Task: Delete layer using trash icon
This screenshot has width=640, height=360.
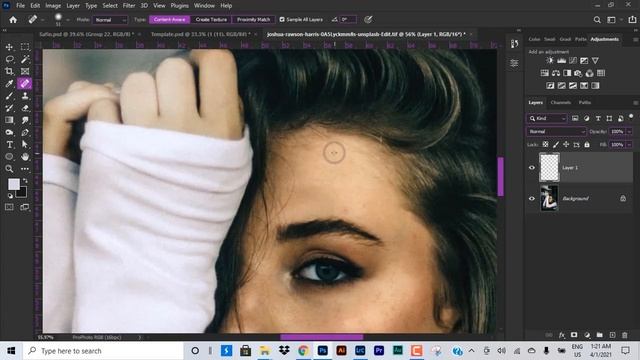Action: click(624, 335)
